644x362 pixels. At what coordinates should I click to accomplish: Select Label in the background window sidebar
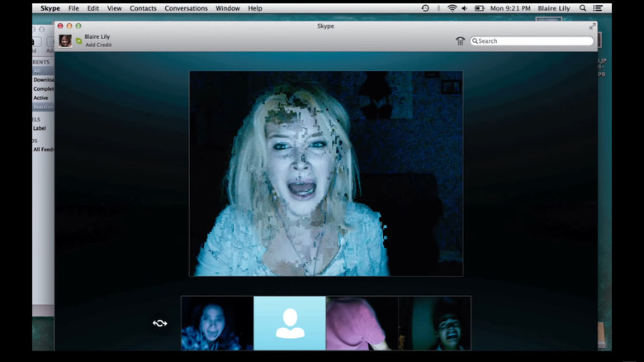click(40, 128)
